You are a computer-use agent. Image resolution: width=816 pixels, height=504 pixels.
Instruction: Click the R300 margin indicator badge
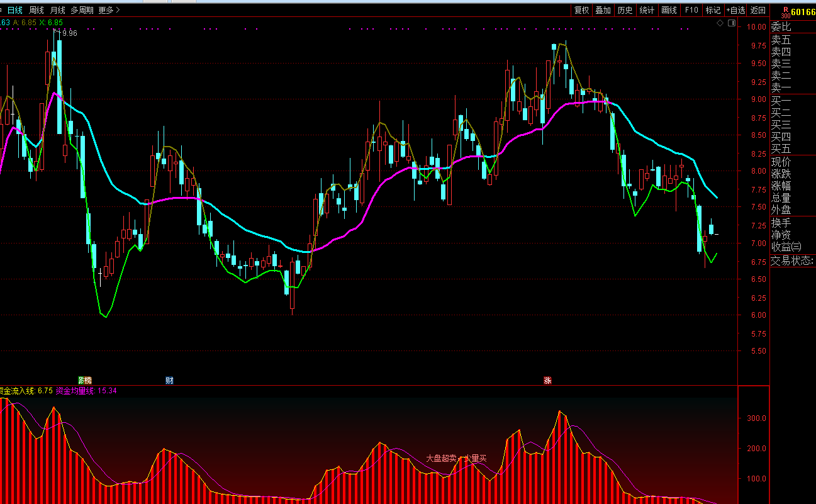(x=785, y=12)
